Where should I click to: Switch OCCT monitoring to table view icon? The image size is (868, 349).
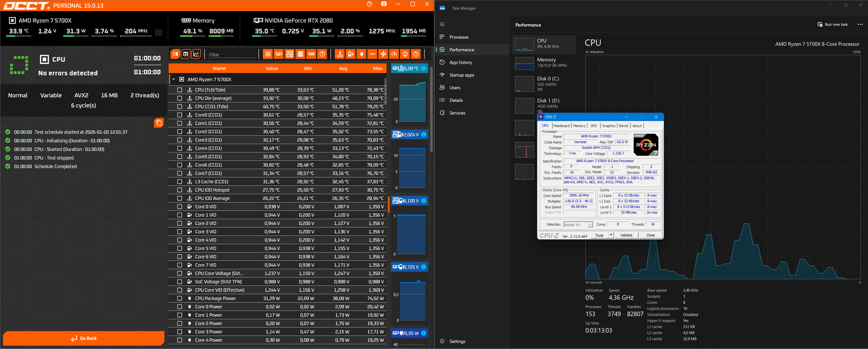186,54
